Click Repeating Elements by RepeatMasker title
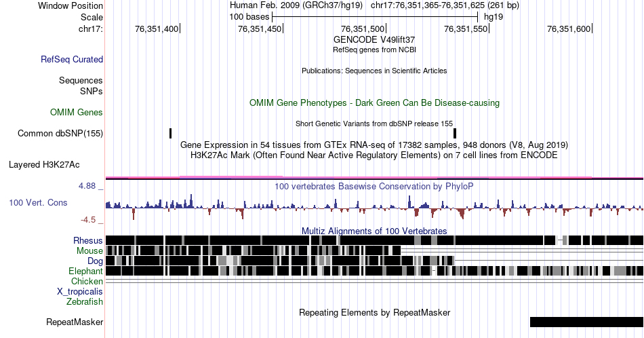The width and height of the screenshot is (644, 338). tap(374, 312)
